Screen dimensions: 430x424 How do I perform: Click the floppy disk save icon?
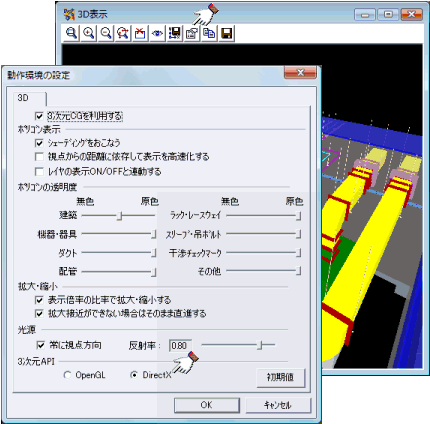[227, 33]
